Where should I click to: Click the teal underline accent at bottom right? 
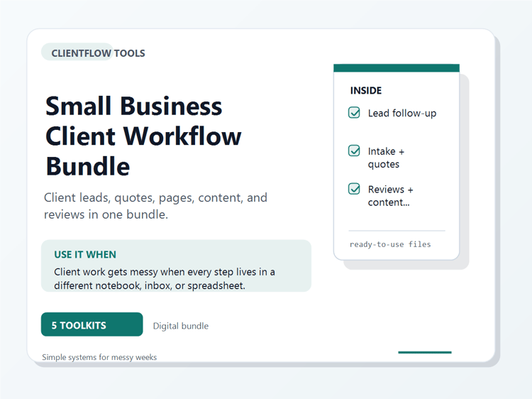pos(425,352)
